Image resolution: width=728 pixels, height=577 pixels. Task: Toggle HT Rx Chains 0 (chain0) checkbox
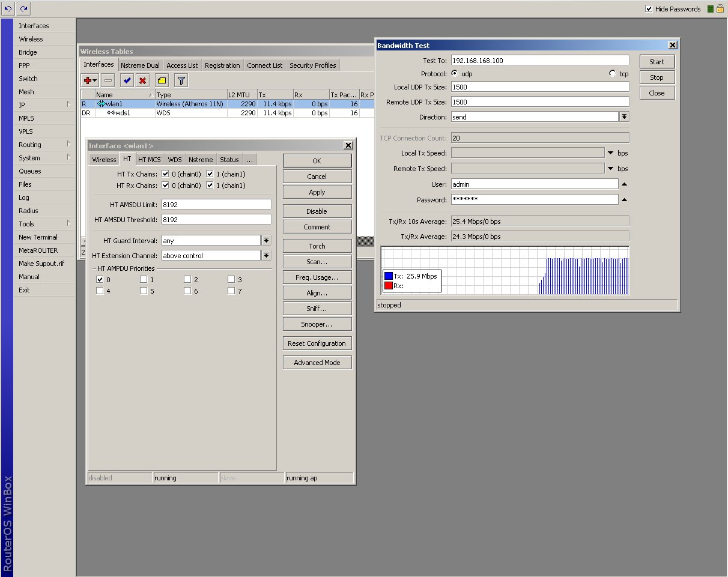point(165,186)
